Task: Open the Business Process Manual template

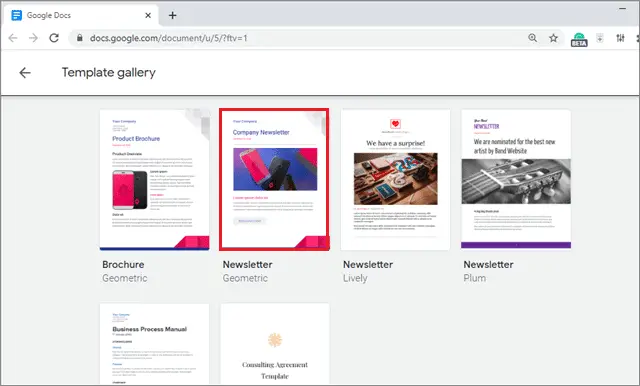Action: point(155,344)
